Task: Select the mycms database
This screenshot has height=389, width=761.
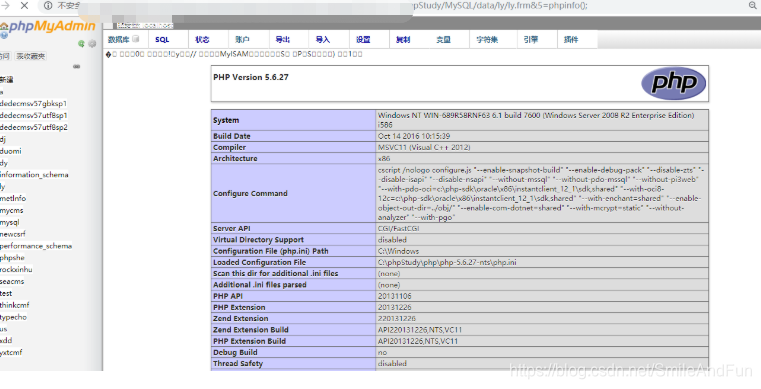Action: tap(12, 211)
